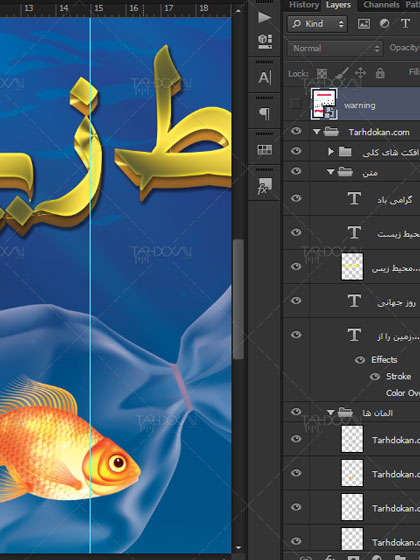Click the warning layer thumbnail

click(324, 104)
